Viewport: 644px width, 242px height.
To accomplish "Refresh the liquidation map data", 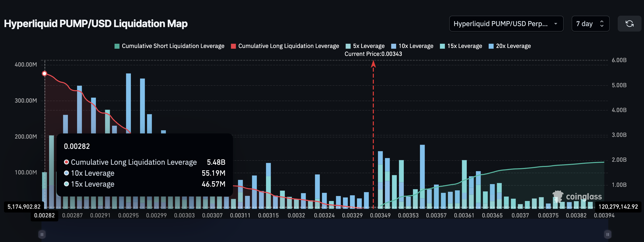I will point(630,24).
